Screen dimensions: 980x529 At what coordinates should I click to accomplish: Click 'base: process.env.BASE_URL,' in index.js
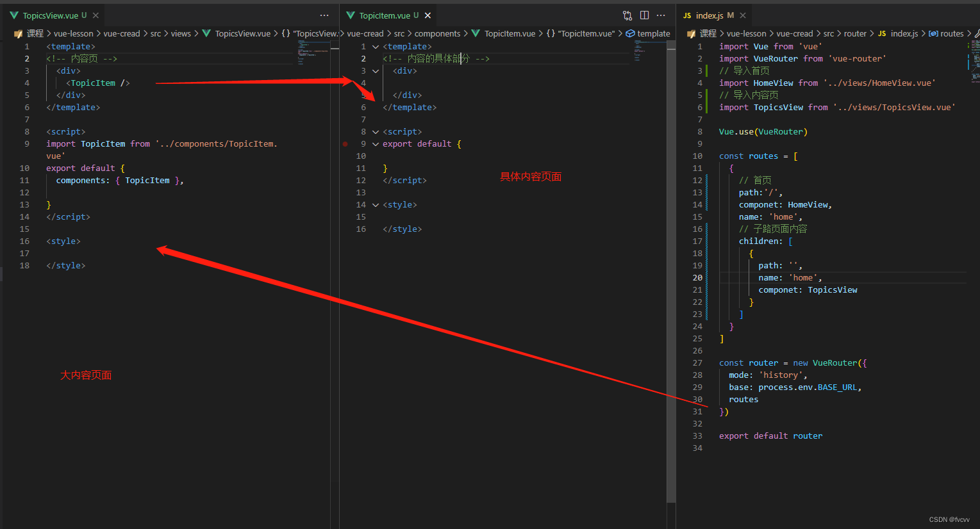[x=795, y=387]
